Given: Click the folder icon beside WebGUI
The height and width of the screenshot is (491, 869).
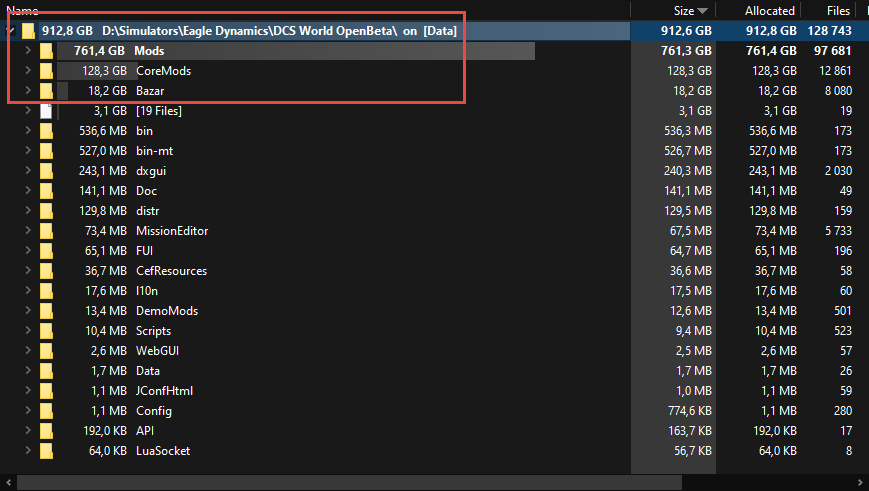Looking at the screenshot, I should pyautogui.click(x=47, y=351).
